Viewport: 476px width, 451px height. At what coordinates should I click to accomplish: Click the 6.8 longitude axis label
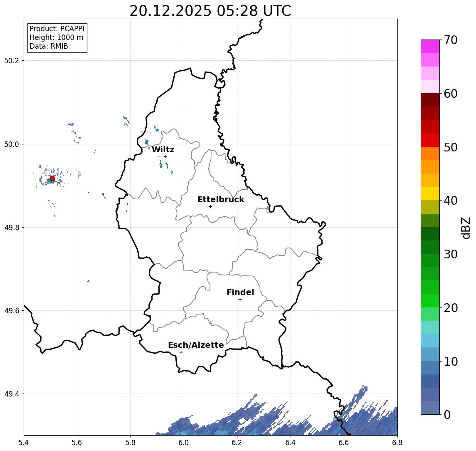click(397, 443)
